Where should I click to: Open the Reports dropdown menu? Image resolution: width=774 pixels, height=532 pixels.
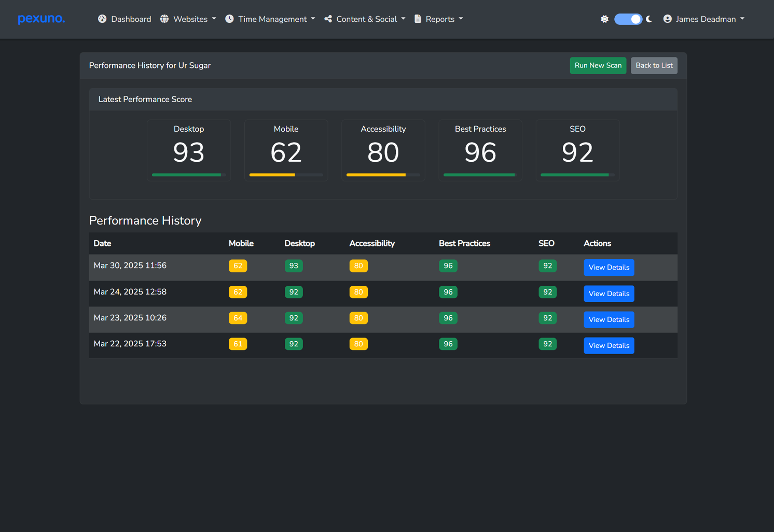coord(438,19)
